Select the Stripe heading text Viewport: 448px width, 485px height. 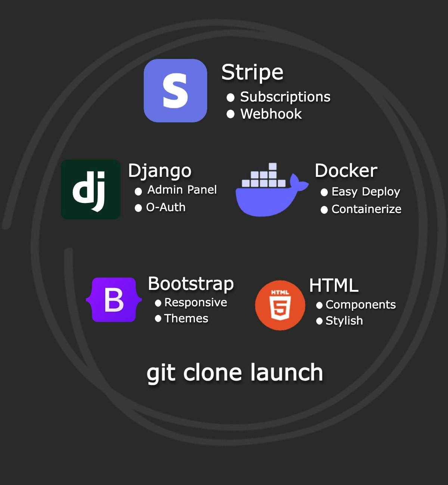(252, 72)
